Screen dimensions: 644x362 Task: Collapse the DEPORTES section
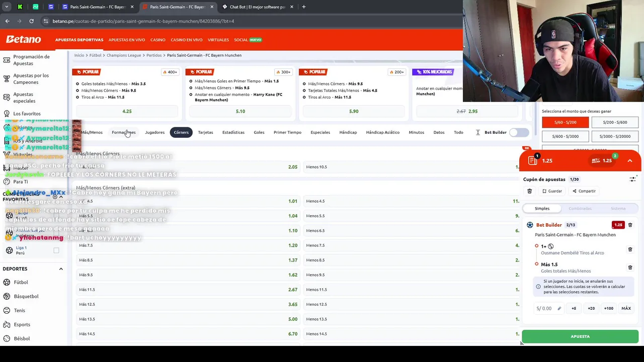[x=61, y=269]
